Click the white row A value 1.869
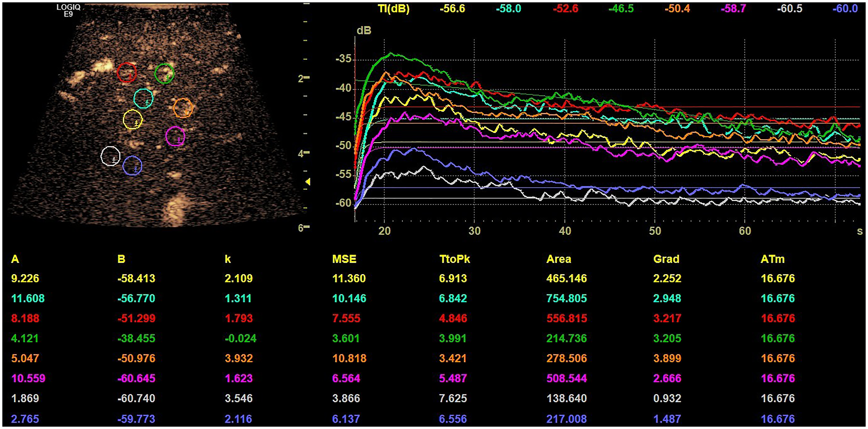The width and height of the screenshot is (868, 429). [25, 398]
